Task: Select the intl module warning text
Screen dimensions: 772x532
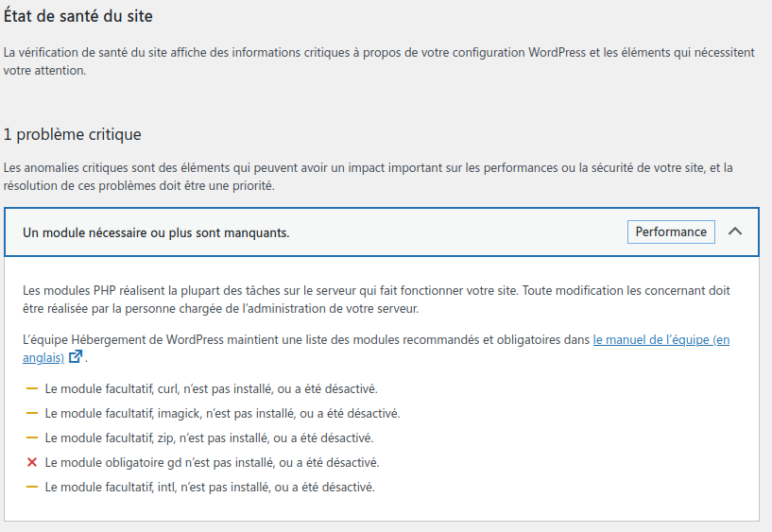Action: 210,488
